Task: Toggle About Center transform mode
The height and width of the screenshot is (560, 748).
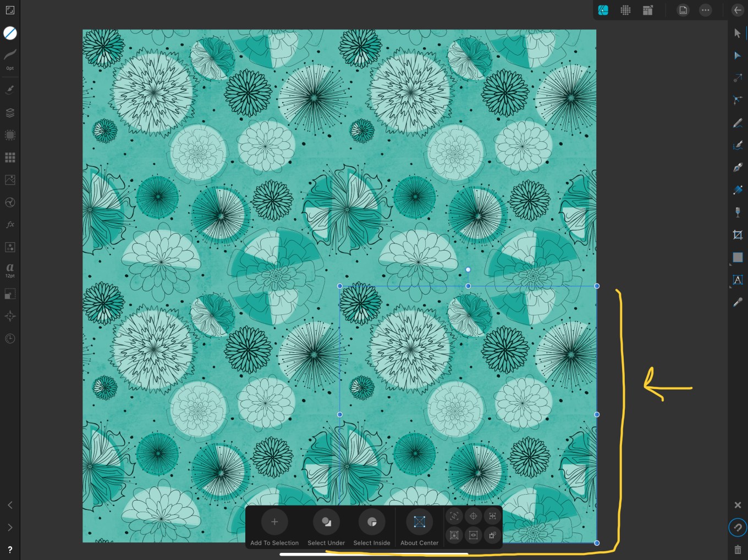Action: click(x=419, y=522)
